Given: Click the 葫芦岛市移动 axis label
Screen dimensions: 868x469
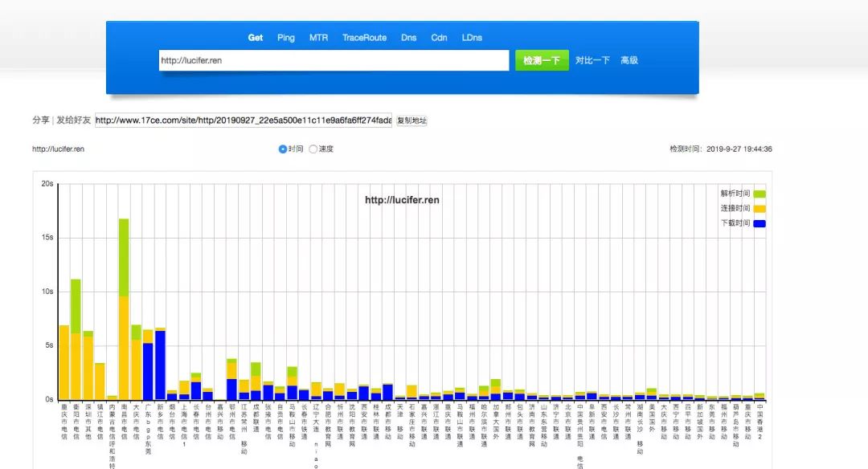Looking at the screenshot, I should pyautogui.click(x=735, y=426).
